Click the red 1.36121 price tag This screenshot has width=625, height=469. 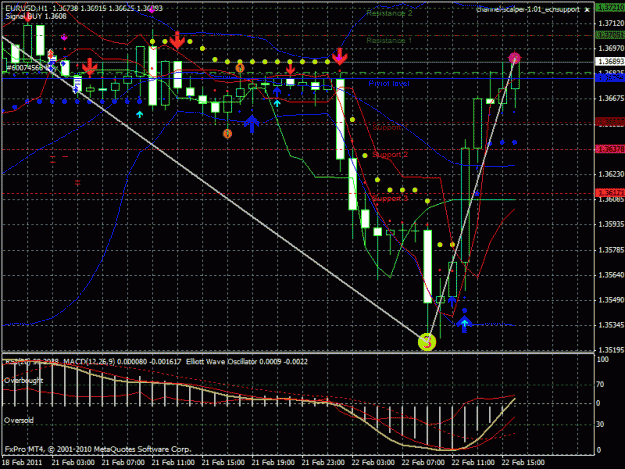[x=610, y=193]
